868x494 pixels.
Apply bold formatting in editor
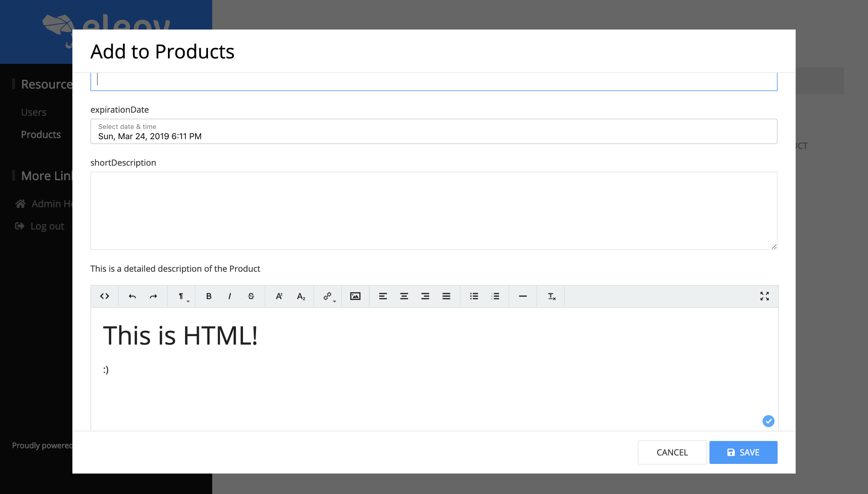click(209, 296)
